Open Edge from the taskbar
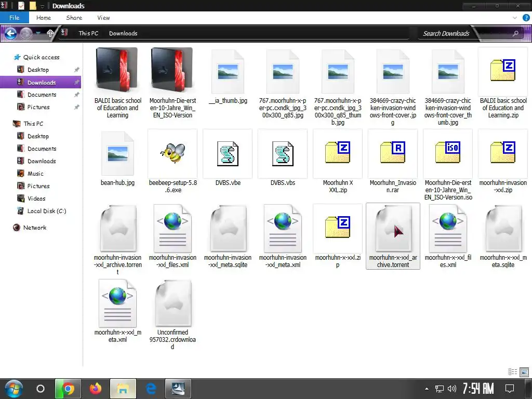The image size is (532, 399). 151,389
